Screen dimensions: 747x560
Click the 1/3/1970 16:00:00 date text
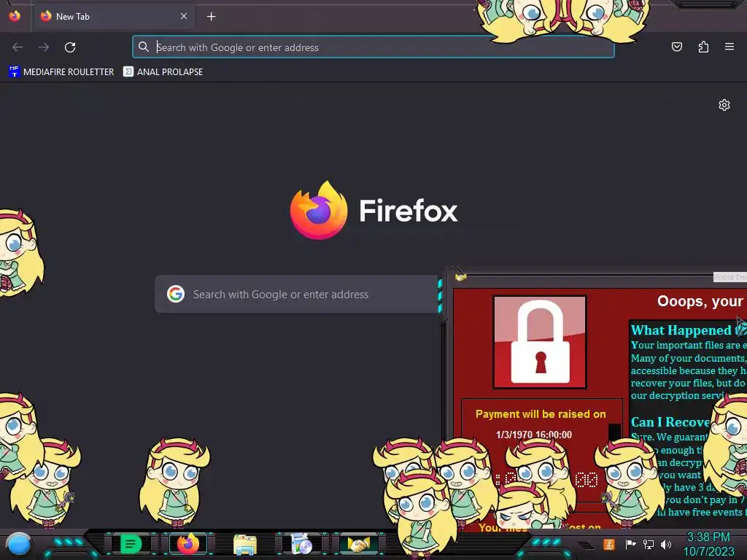point(533,435)
